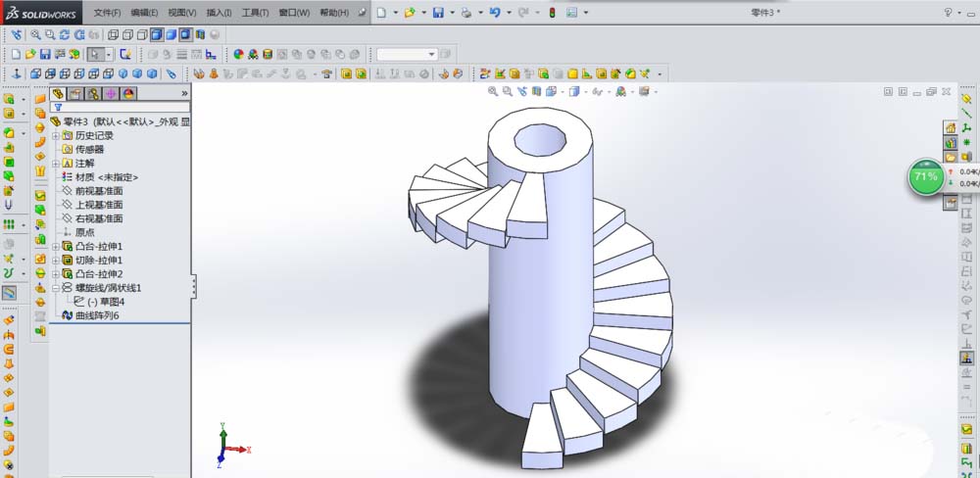Switch to PropertyManager tab
This screenshot has height=478, width=980.
[75, 94]
